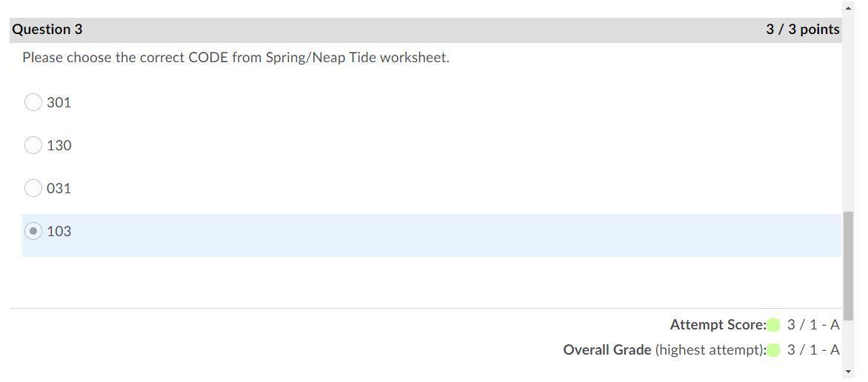868x382 pixels.
Task: Click the Overall Grade highest attempt label
Action: 664,350
